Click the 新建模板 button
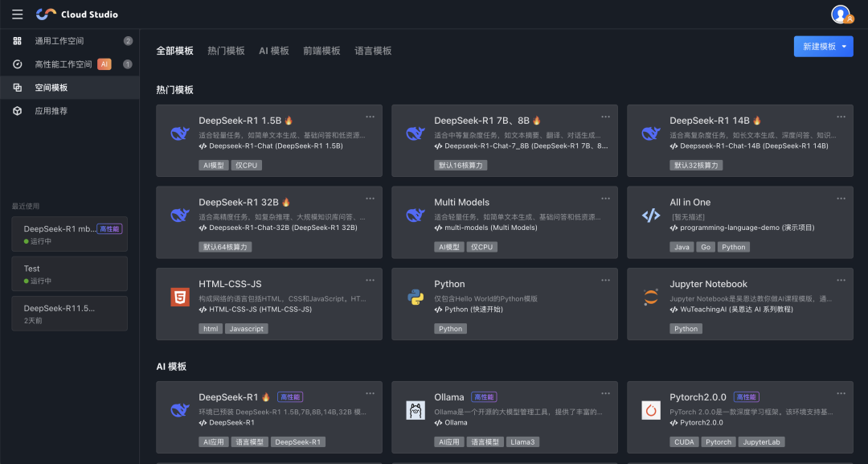Screen dimensions: 868x464 click(816, 47)
